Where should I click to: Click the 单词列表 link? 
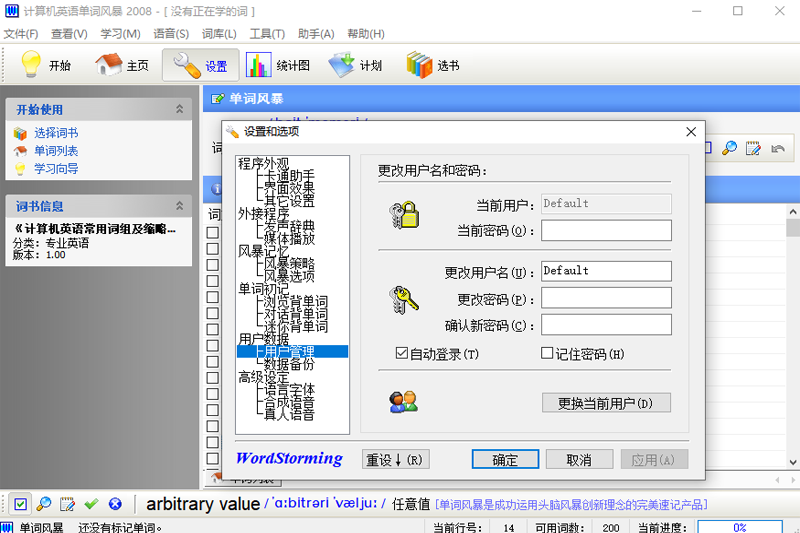coord(56,151)
